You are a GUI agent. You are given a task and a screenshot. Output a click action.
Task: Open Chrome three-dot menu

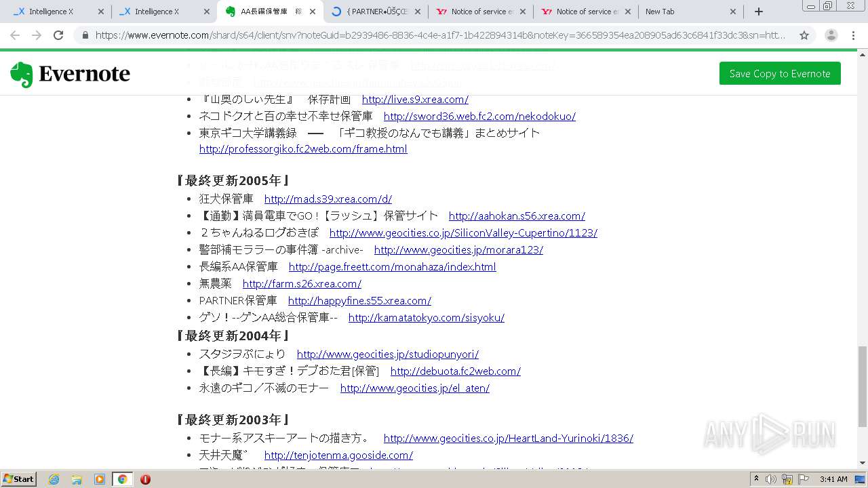(853, 35)
